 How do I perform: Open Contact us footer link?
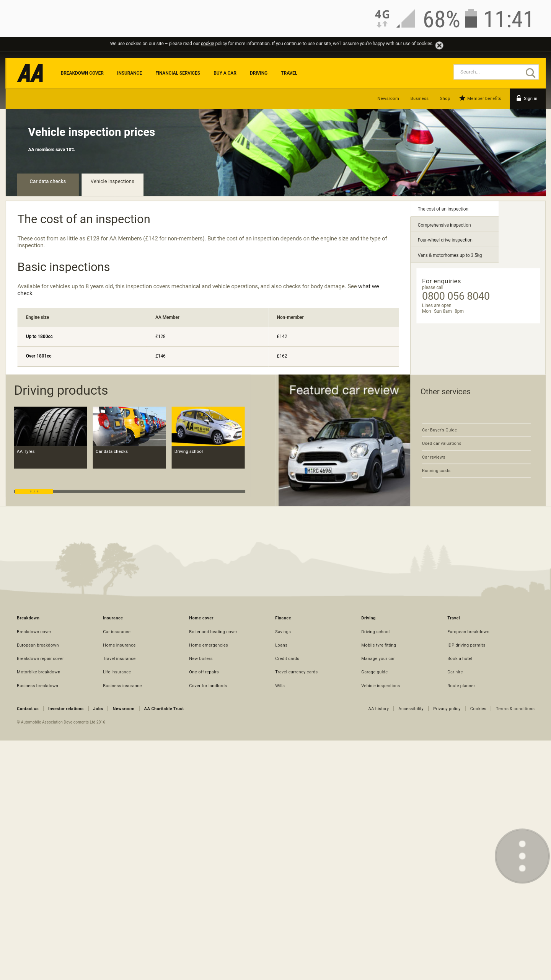[x=28, y=709]
